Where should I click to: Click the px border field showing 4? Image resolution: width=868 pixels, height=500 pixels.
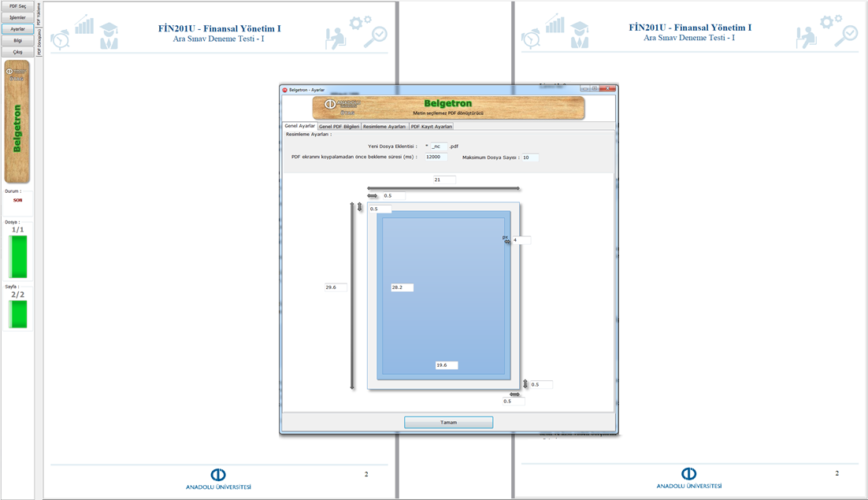[521, 240]
